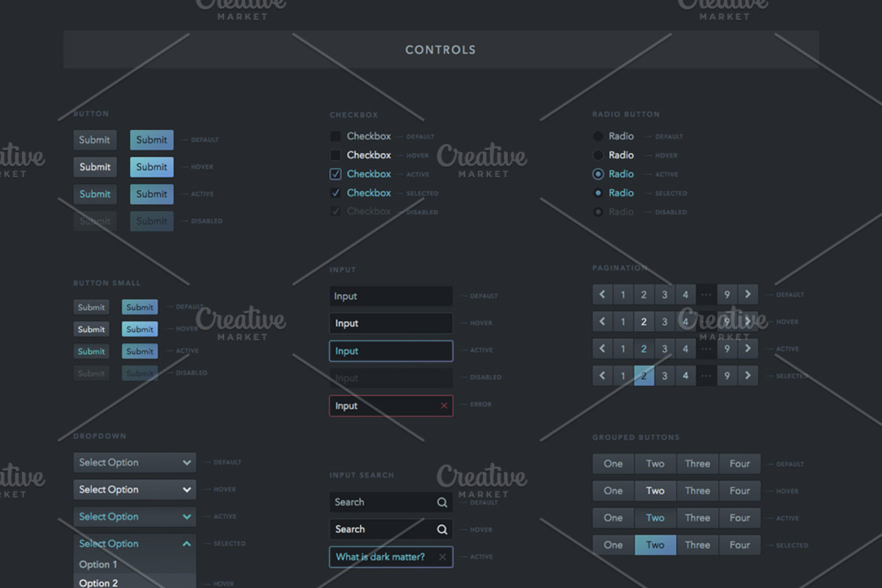Screen dimensions: 882x588
Task: Click the magnifier icon in default Search field
Action: [442, 502]
